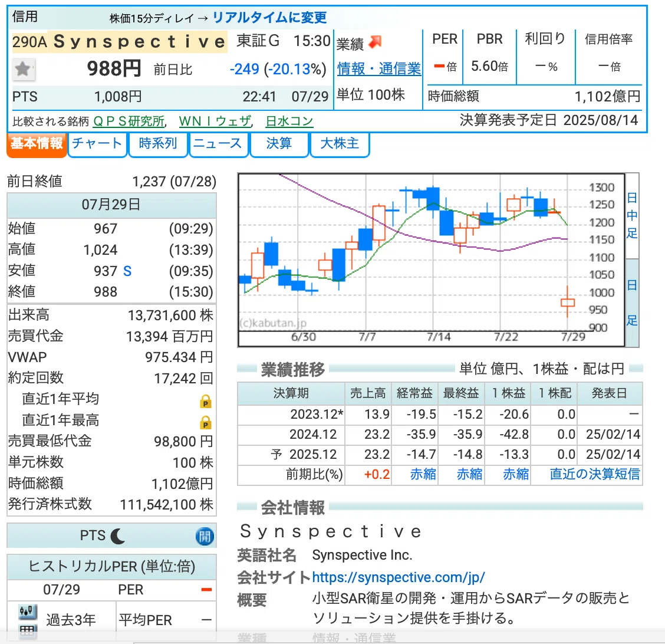Click the red performance arrow icon
This screenshot has height=644, width=665.
[x=376, y=42]
